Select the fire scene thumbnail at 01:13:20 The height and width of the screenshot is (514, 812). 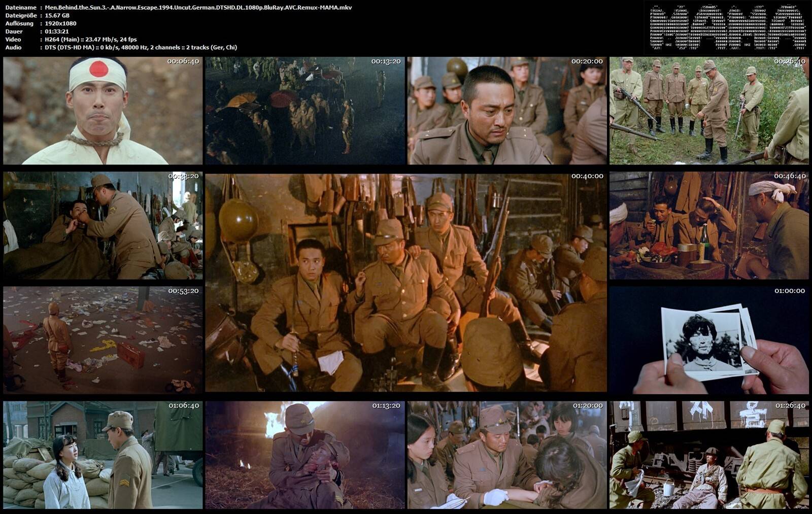(x=305, y=455)
